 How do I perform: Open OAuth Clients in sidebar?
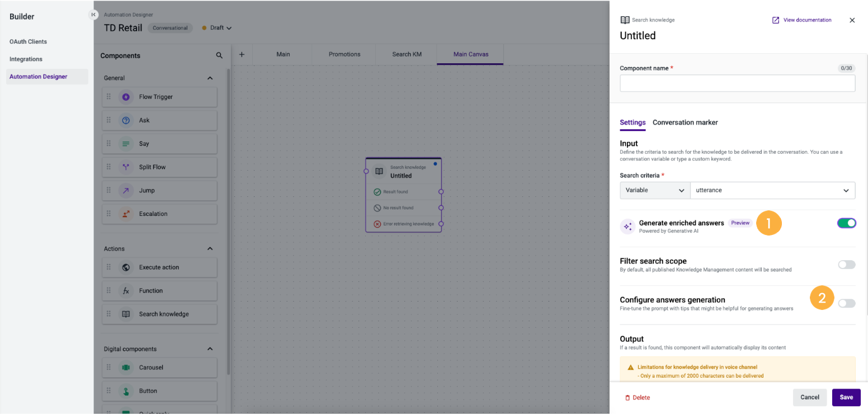coord(28,41)
